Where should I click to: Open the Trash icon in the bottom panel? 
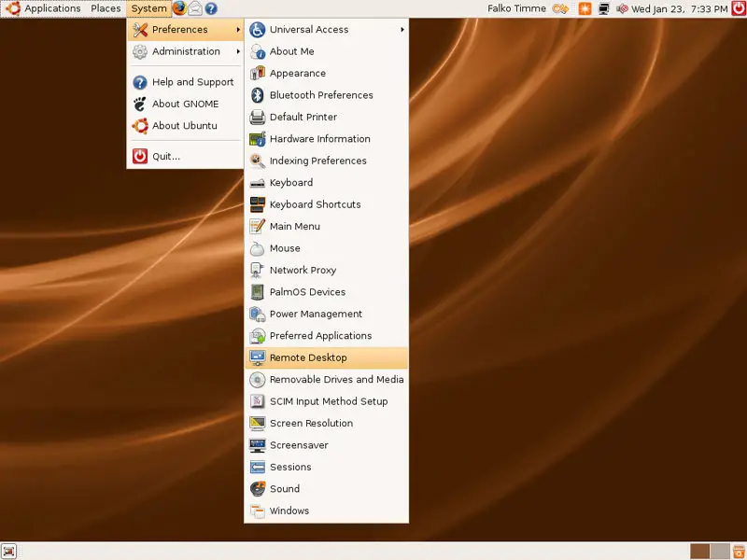[x=740, y=552]
